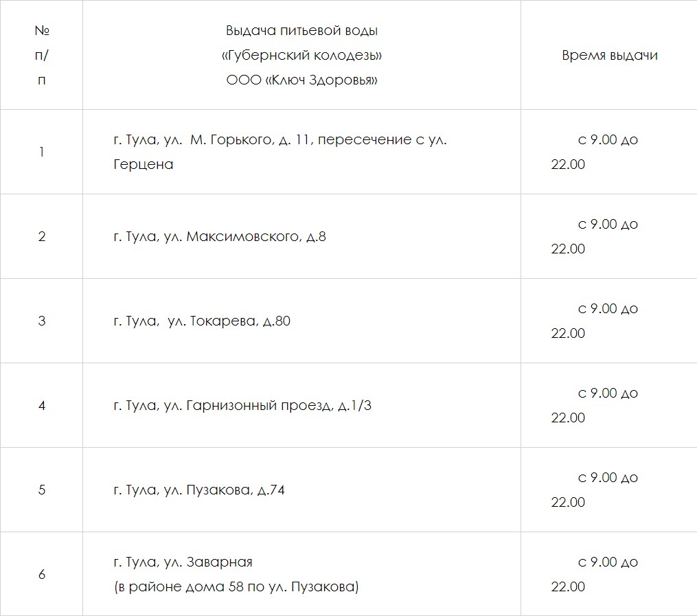The height and width of the screenshot is (616, 697).
Task: Click the "№ п/п" column header
Action: tap(42, 56)
